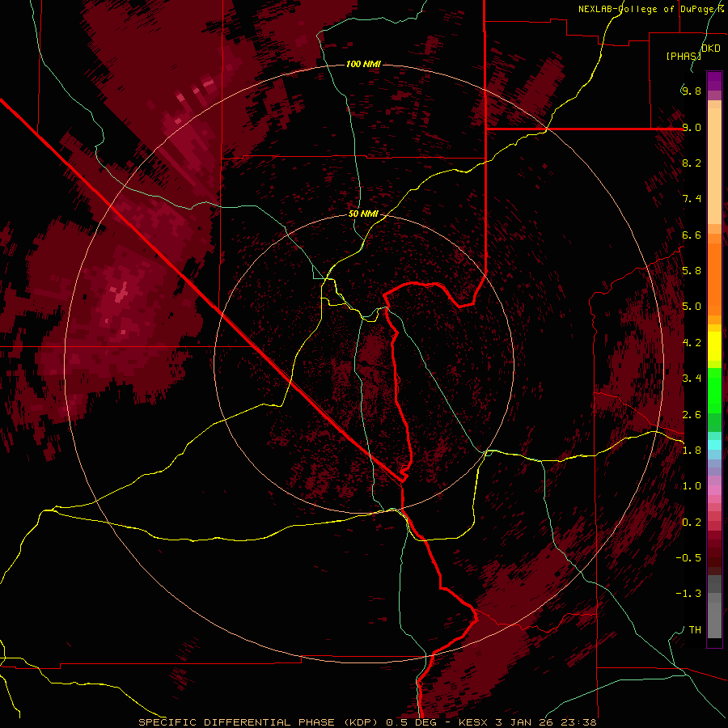Click the 9.0 scale value

click(692, 127)
